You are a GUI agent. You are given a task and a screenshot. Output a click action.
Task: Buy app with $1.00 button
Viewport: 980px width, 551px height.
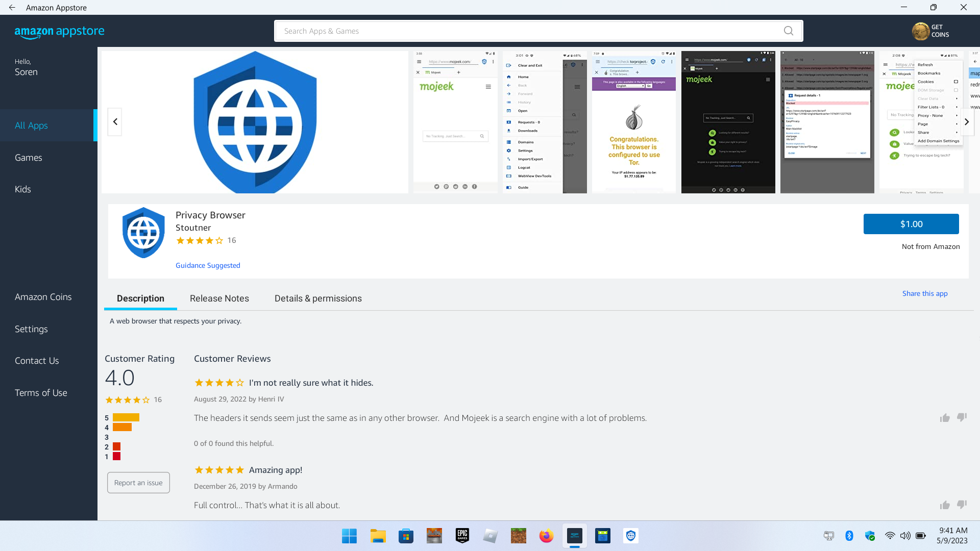tap(911, 224)
